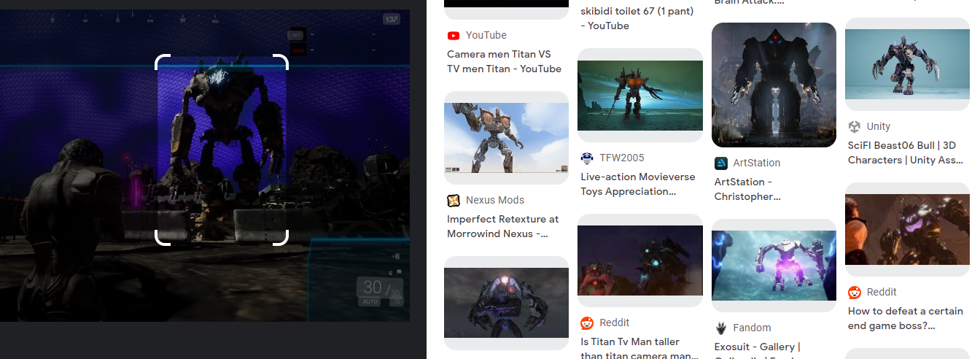Click the 'TFW2005' source label
980x359 pixels.
[622, 158]
